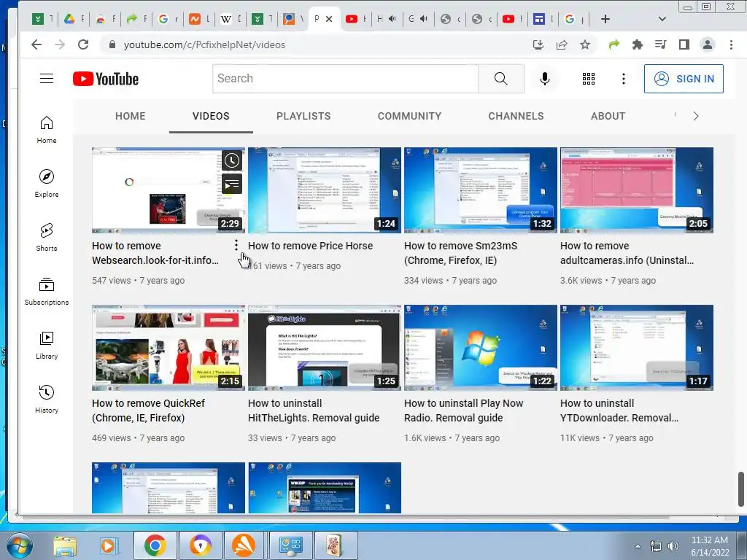Focus the YouTube search field
Image resolution: width=747 pixels, height=560 pixels.
[x=345, y=79]
